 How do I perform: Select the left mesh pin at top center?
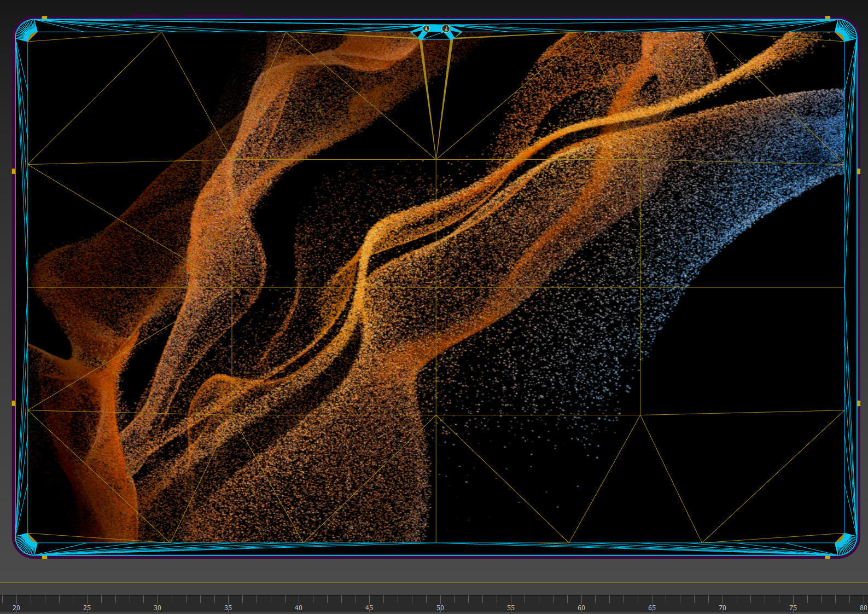(426, 28)
